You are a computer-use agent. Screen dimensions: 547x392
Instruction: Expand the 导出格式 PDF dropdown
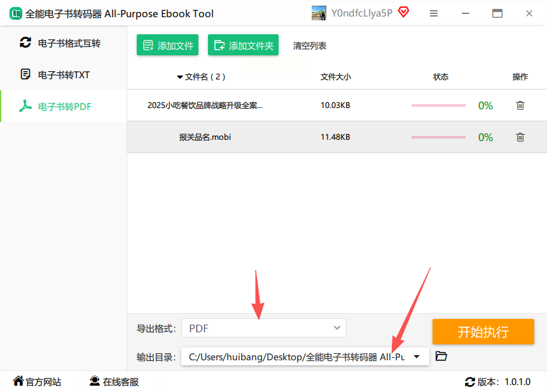[x=264, y=328]
